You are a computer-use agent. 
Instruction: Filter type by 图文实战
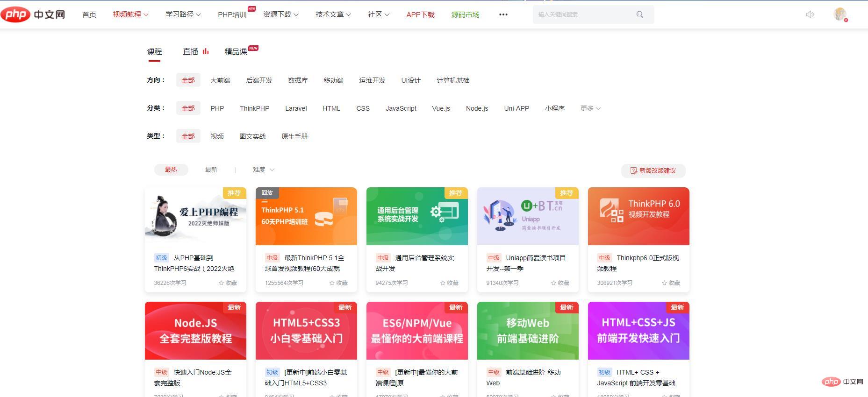252,136
